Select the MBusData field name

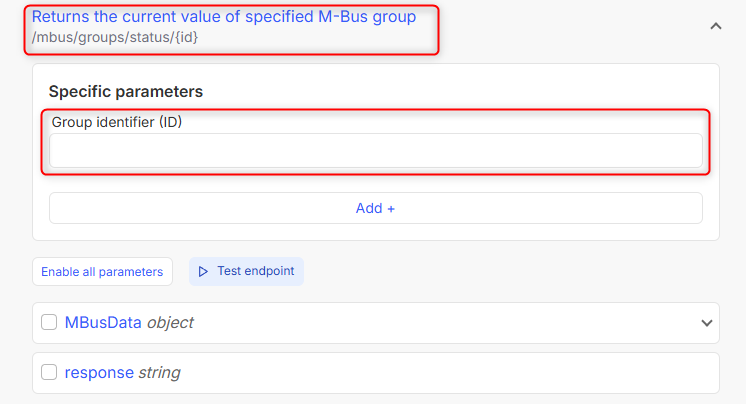tap(103, 323)
